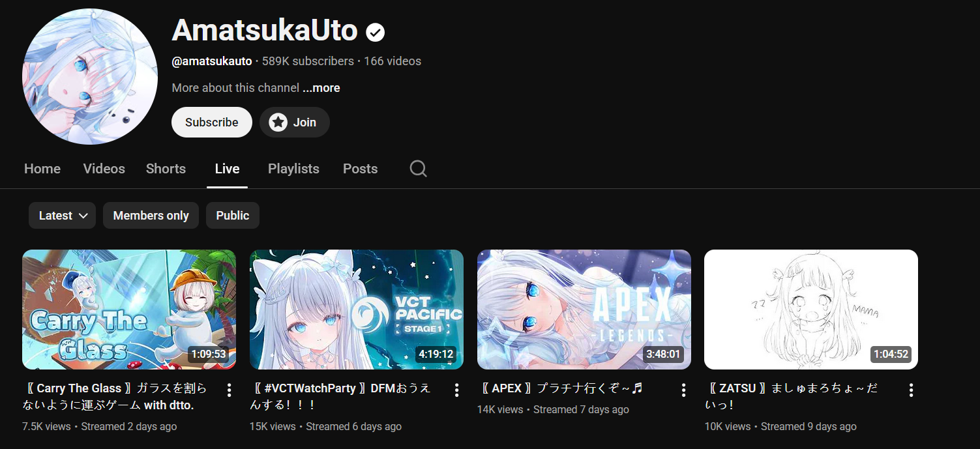
Task: Open the VCT Pacific watch party thumbnail
Action: point(357,310)
